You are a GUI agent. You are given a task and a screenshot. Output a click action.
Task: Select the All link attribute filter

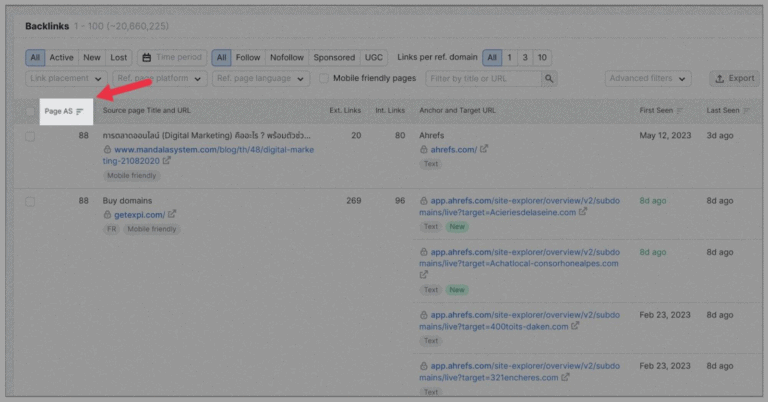221,57
